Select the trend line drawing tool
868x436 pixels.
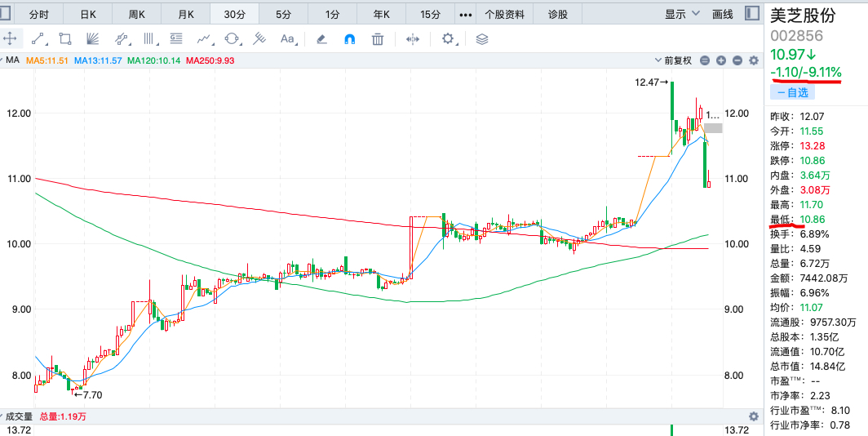pos(38,38)
